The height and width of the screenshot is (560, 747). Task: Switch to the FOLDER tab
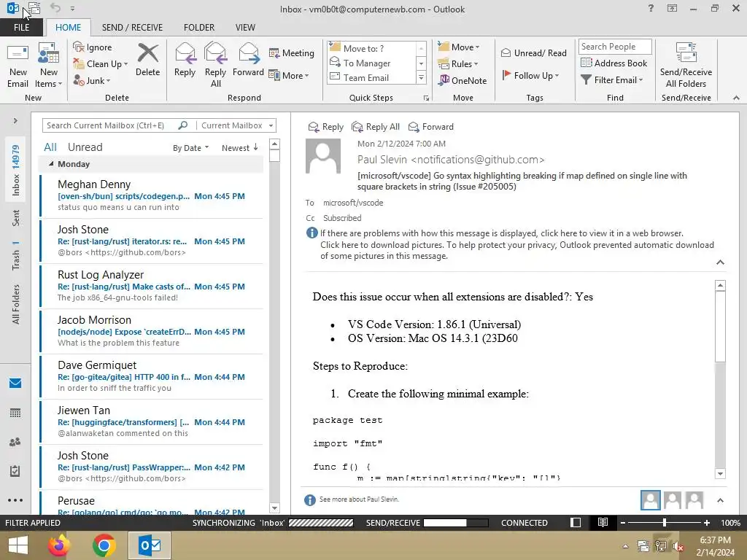point(199,27)
